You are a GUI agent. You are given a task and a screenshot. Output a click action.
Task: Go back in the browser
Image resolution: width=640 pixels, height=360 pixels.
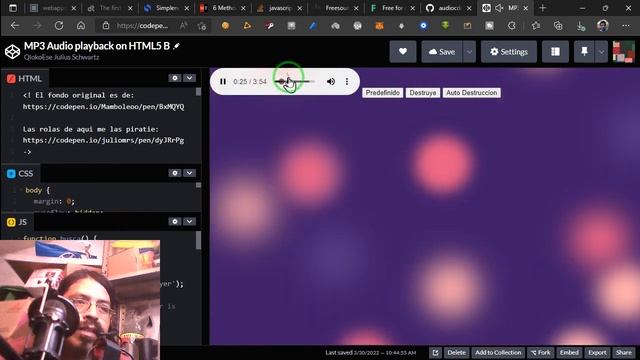15,26
